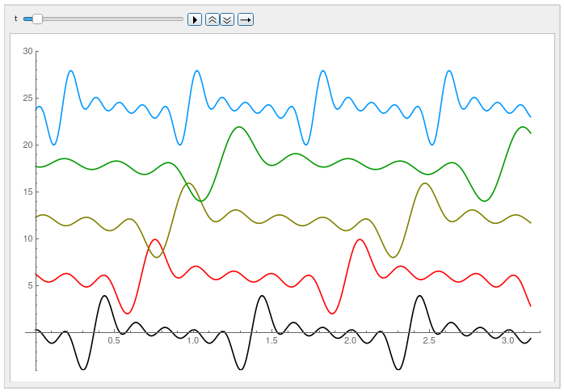Click the 1.5 tick label on the x-axis

(x=271, y=341)
